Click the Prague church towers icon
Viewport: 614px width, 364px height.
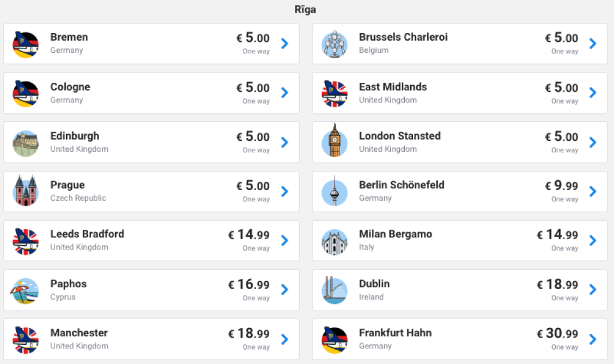(x=26, y=191)
